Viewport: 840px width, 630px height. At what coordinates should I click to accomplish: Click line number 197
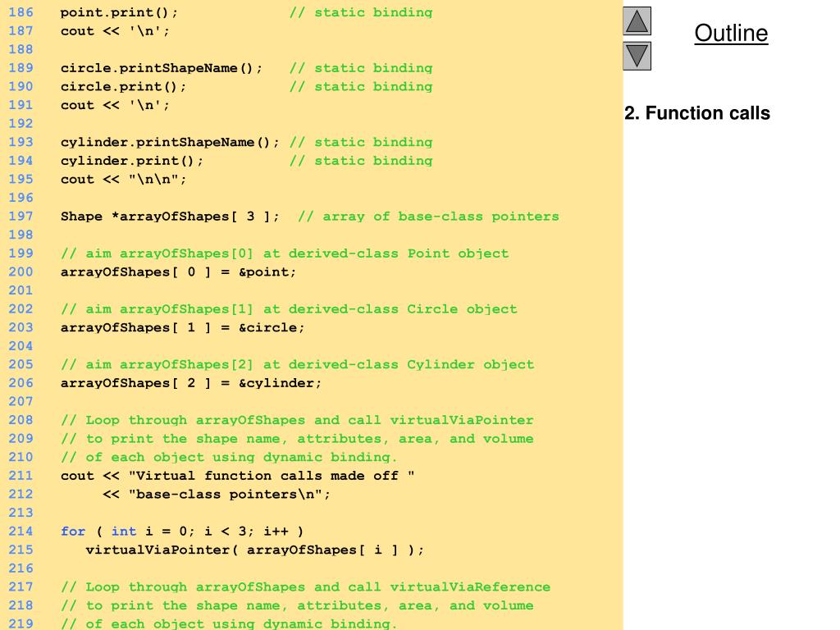pos(21,217)
